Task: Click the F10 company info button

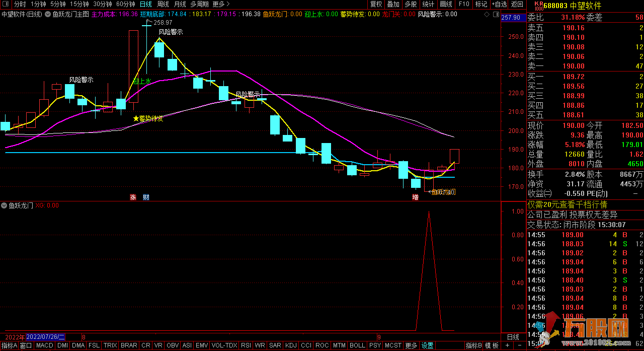Action: coord(463,4)
